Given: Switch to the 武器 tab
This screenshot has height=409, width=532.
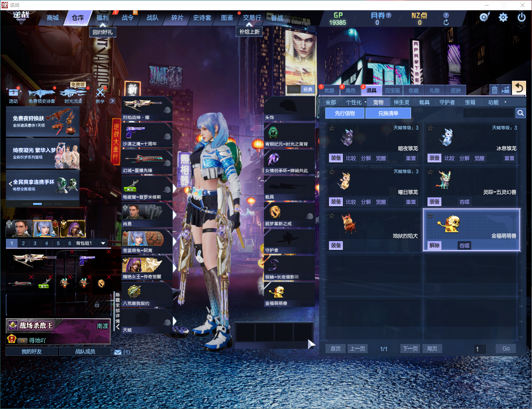Looking at the screenshot, I should 329,90.
